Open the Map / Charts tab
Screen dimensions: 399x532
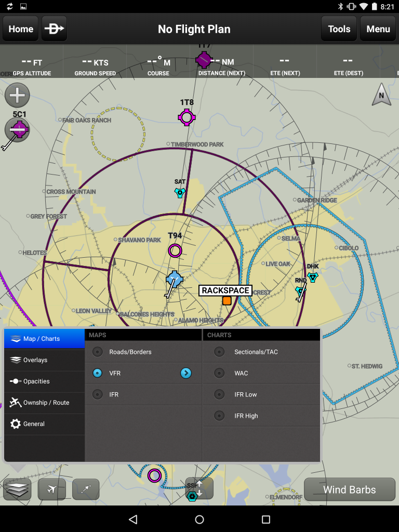tap(45, 339)
